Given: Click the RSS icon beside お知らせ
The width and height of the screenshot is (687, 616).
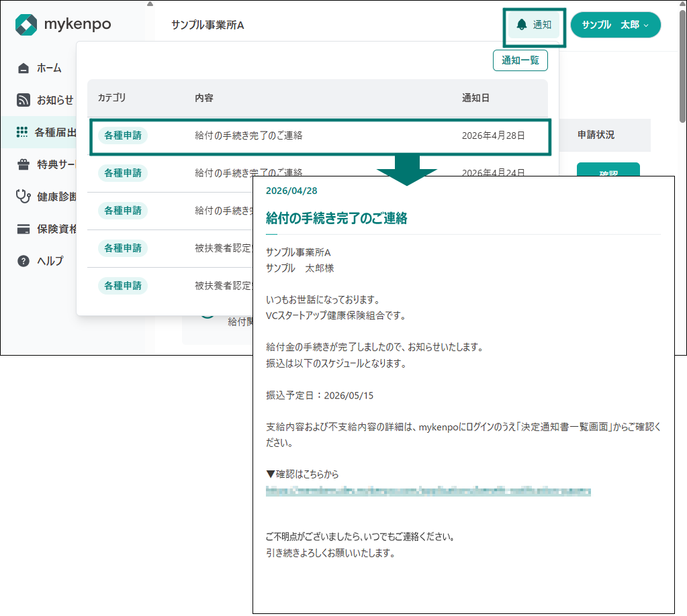Looking at the screenshot, I should coord(24,100).
